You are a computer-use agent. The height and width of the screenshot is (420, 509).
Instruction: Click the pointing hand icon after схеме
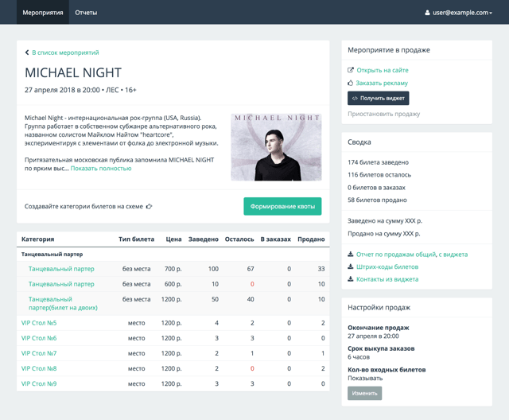pyautogui.click(x=149, y=207)
